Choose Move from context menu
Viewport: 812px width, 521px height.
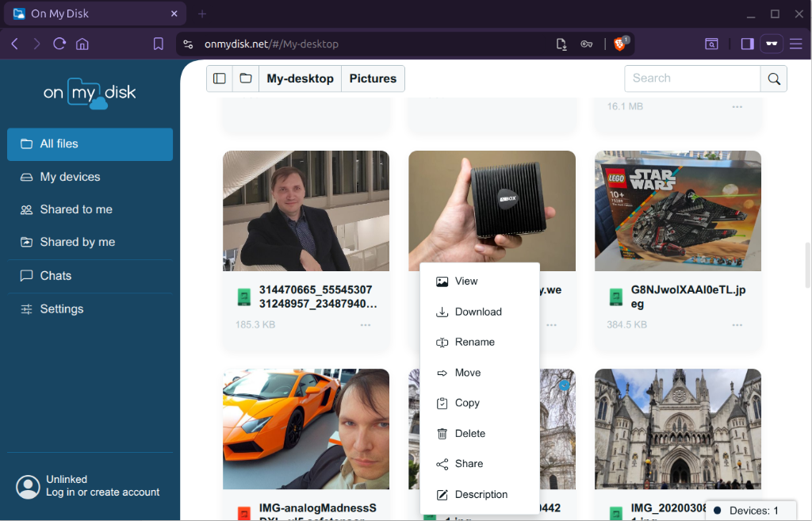point(480,373)
